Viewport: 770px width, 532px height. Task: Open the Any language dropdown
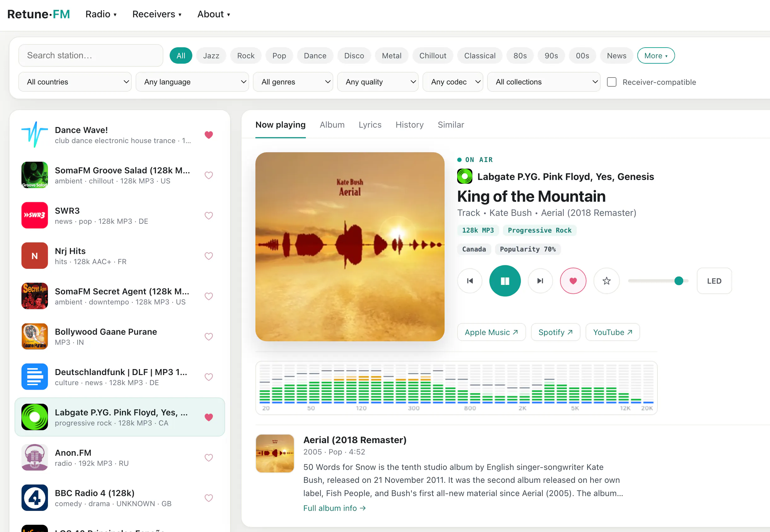tap(192, 82)
